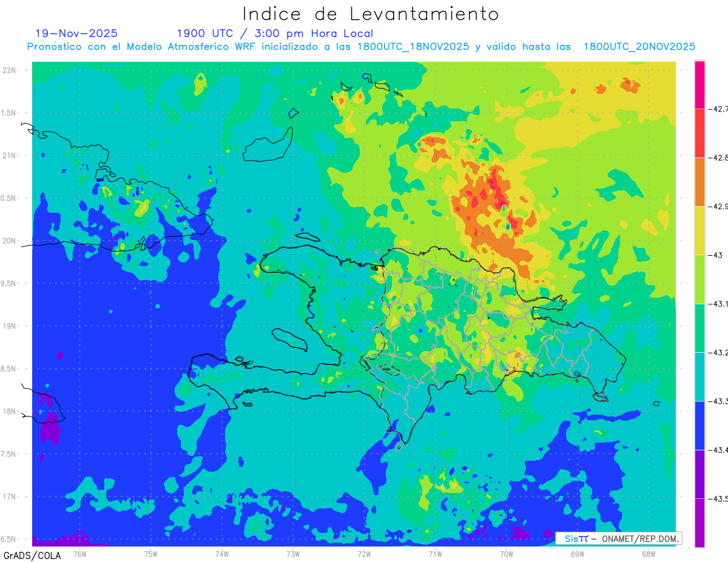This screenshot has width=728, height=562.
Task: Select the date label '19-Nov-2025'
Action: [76, 33]
